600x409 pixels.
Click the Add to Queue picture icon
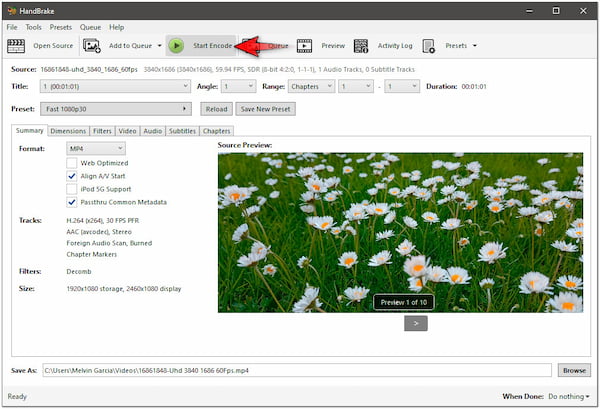(92, 46)
